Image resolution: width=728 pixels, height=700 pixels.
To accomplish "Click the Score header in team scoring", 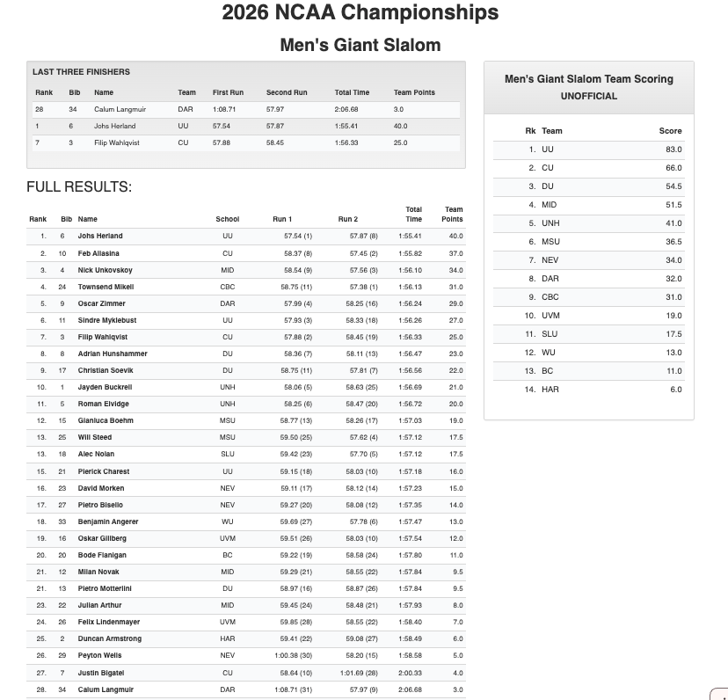I will (670, 131).
